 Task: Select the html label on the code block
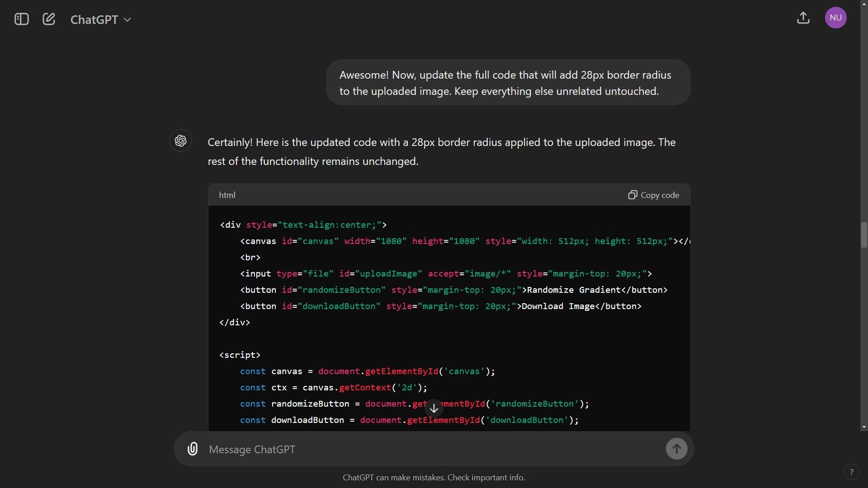pyautogui.click(x=227, y=195)
